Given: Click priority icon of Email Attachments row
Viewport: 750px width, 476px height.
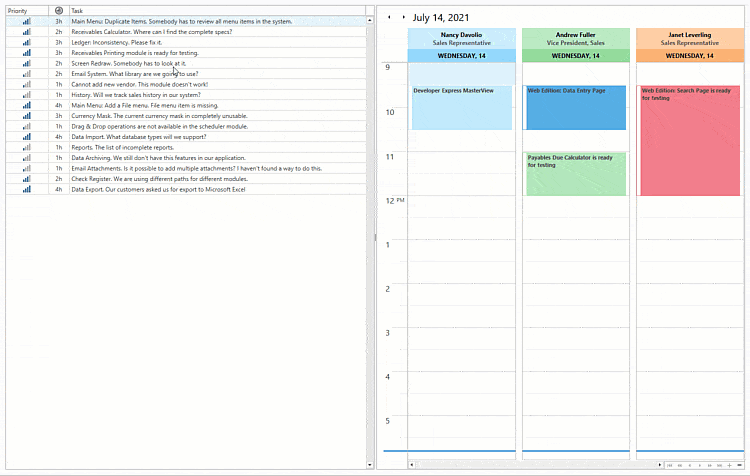Looking at the screenshot, I should 27,168.
